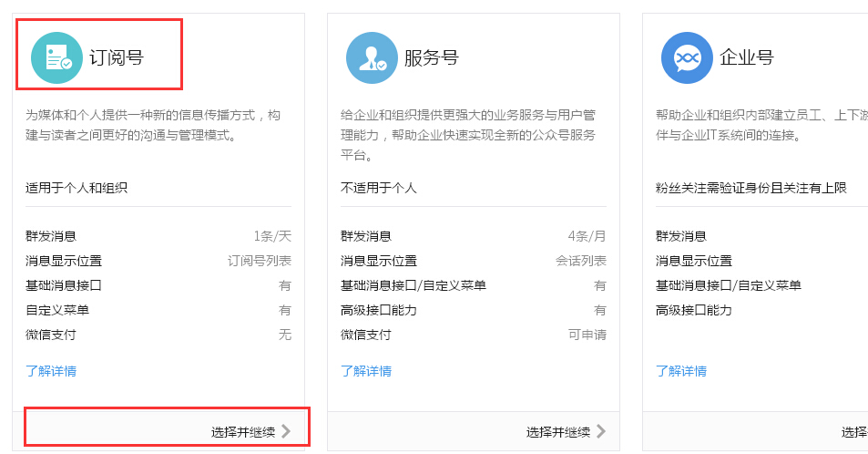Click 会话列表 value text
The width and height of the screenshot is (868, 454).
[581, 261]
